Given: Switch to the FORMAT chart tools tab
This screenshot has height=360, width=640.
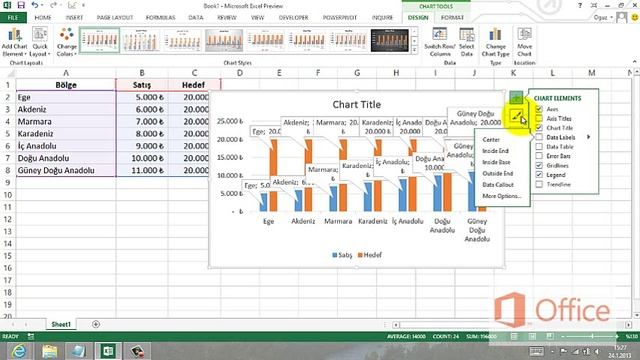Looking at the screenshot, I should coord(452,18).
